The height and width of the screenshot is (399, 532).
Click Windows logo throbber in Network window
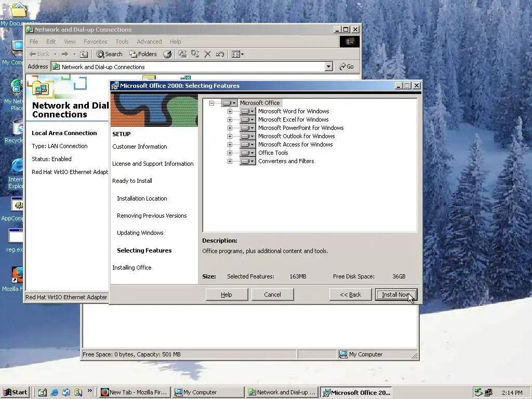click(350, 42)
